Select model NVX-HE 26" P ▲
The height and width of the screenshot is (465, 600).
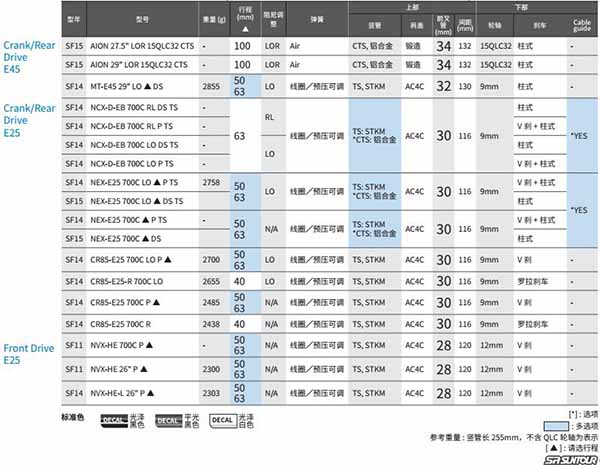click(119, 369)
